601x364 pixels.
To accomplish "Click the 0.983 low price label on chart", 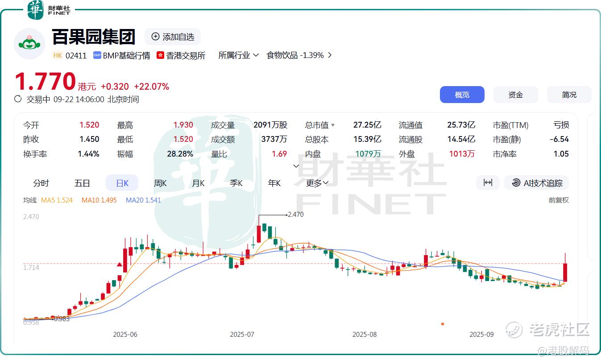I will coord(62,319).
